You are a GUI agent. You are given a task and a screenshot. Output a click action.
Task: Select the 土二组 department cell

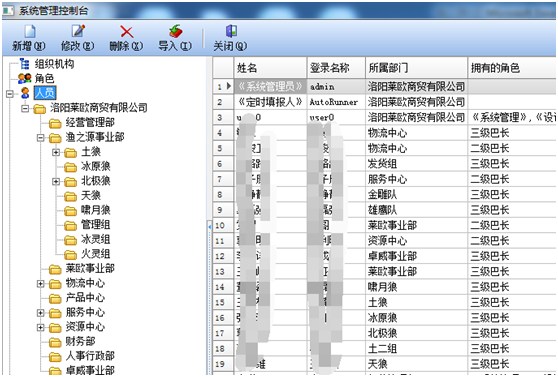click(417, 349)
